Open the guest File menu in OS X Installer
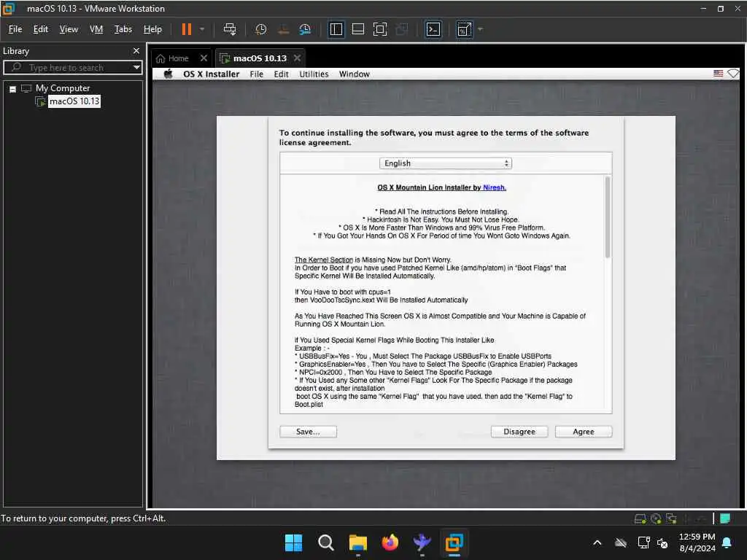Screen dimensions: 747x560 256,74
